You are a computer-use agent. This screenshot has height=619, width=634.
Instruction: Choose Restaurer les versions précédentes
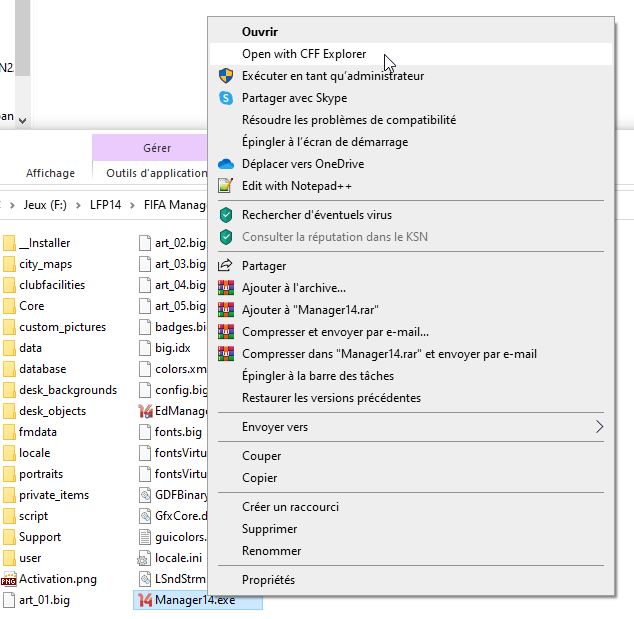[411, 397]
